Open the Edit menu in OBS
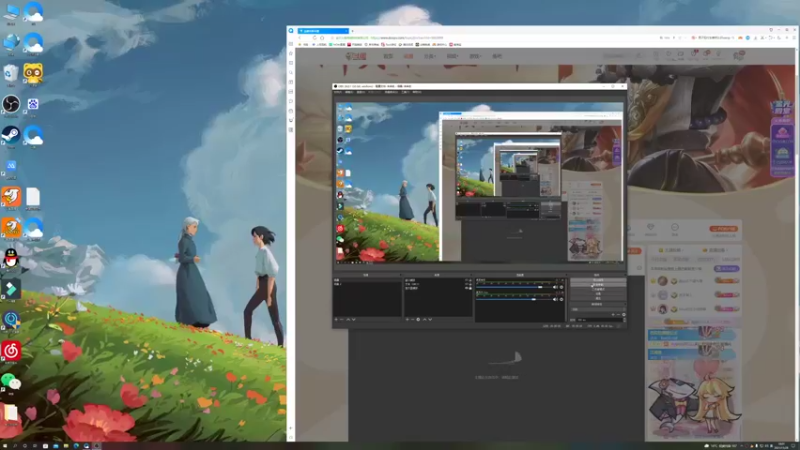The image size is (800, 450). (x=349, y=92)
